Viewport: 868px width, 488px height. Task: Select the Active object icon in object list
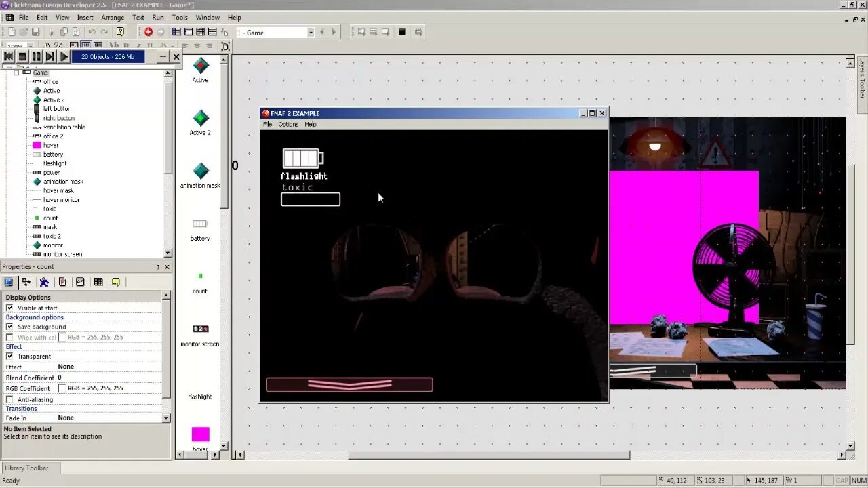[x=200, y=66]
